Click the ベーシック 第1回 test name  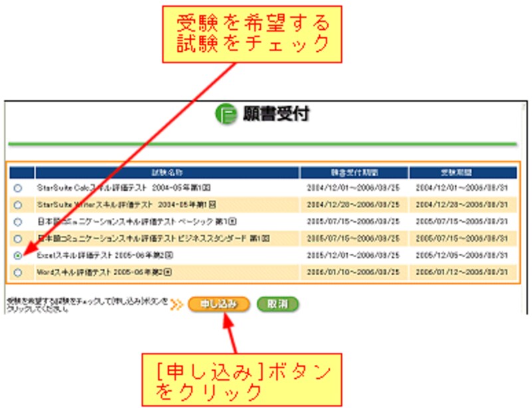(x=137, y=221)
